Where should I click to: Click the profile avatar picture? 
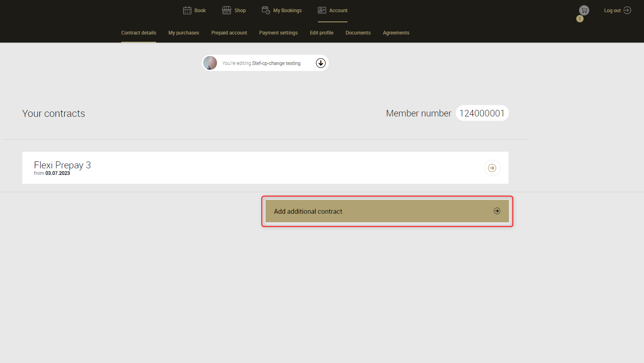point(210,63)
